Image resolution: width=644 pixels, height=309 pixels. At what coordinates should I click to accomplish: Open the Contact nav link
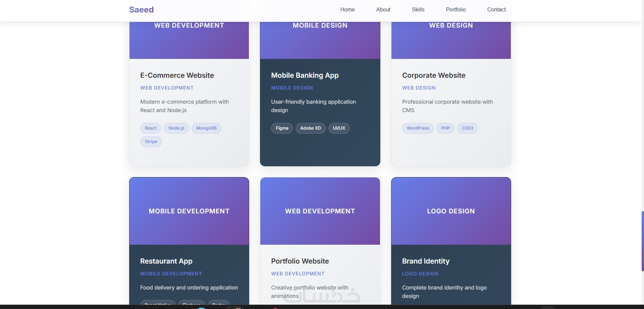(496, 10)
